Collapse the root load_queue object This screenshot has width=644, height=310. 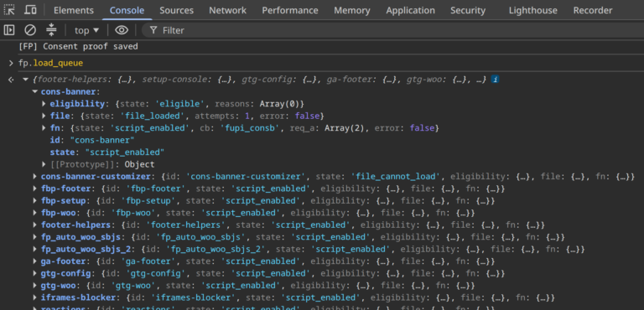pos(25,80)
